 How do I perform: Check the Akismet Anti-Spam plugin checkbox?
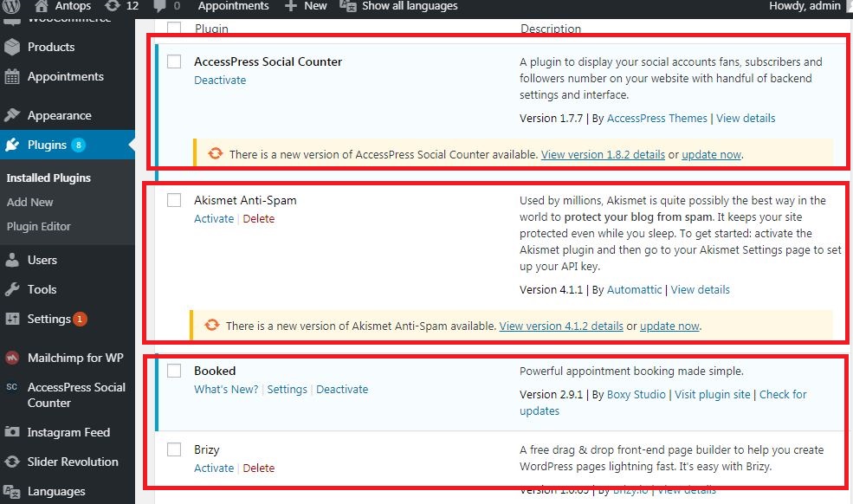pos(174,200)
